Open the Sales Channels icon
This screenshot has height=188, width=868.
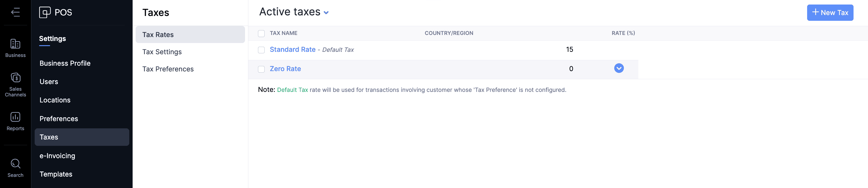point(15,78)
